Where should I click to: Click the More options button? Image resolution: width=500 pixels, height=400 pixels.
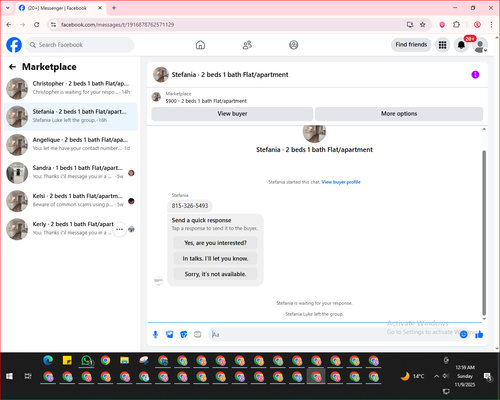(x=399, y=114)
